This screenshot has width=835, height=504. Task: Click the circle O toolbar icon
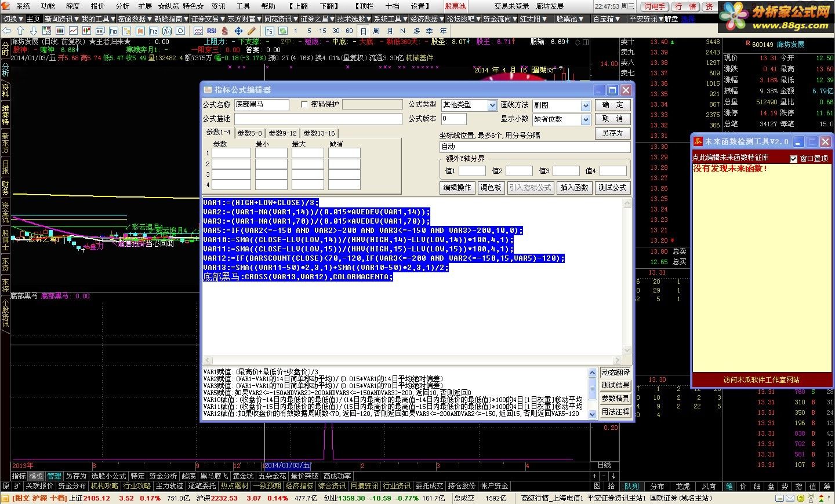tap(180, 31)
